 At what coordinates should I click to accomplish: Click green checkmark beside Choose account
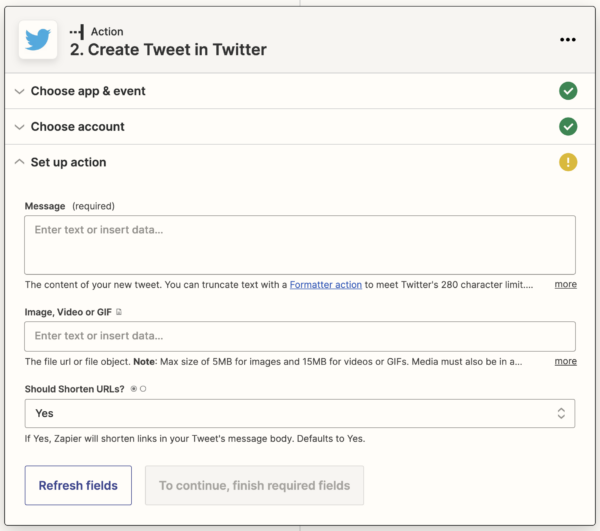[568, 127]
